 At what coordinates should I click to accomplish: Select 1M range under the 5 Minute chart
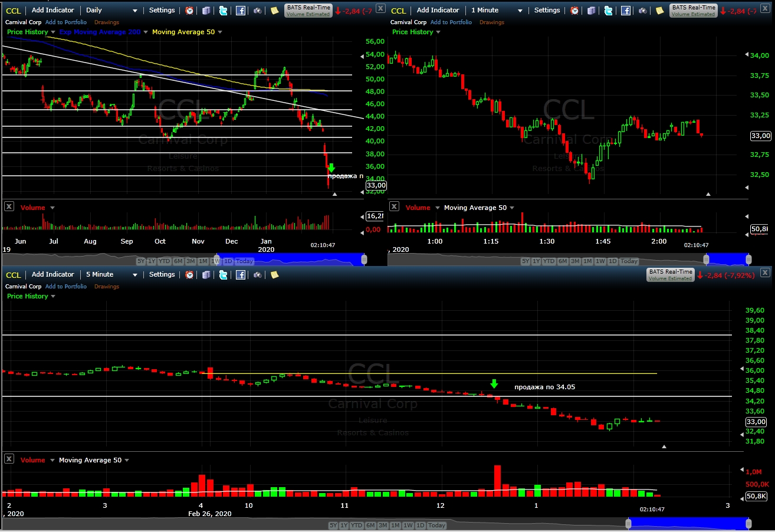[395, 526]
